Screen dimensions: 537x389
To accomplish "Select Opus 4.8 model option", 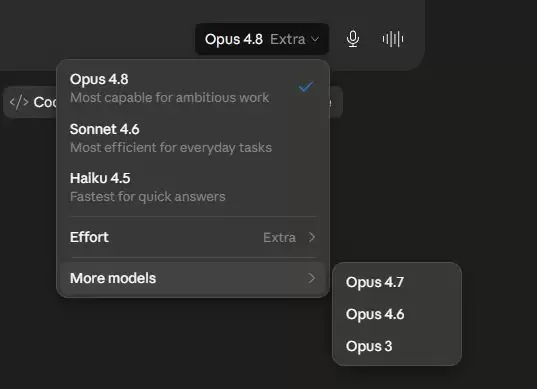I will point(193,88).
